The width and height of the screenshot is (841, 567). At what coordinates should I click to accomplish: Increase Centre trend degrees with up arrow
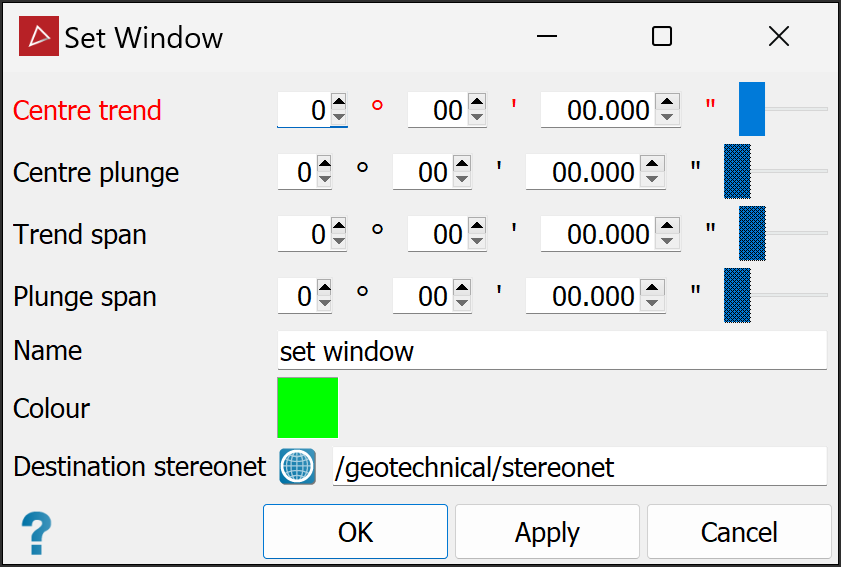(339, 102)
